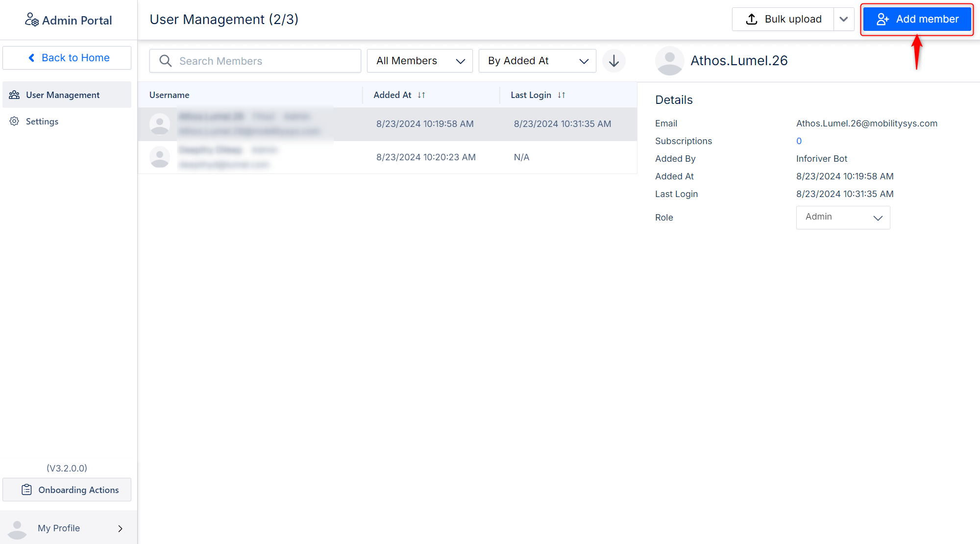Click the My Profile expander arrow
This screenshot has width=980, height=544.
tap(121, 528)
